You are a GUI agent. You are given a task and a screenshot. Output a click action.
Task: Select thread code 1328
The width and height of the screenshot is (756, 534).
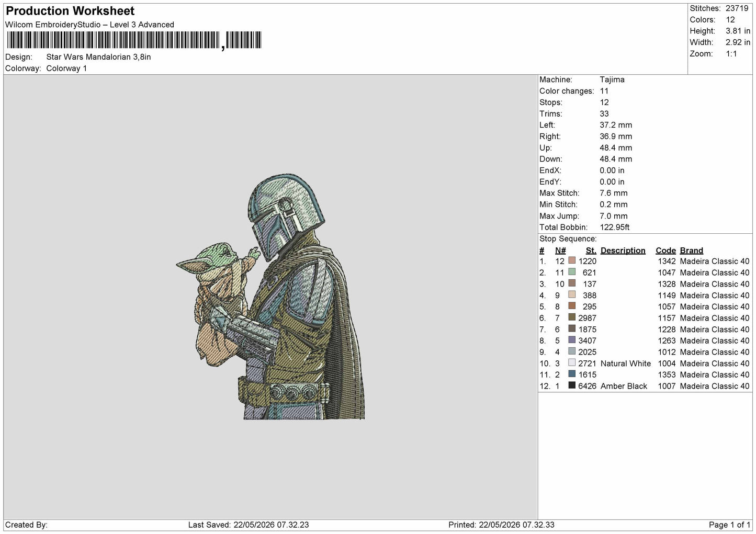667,284
